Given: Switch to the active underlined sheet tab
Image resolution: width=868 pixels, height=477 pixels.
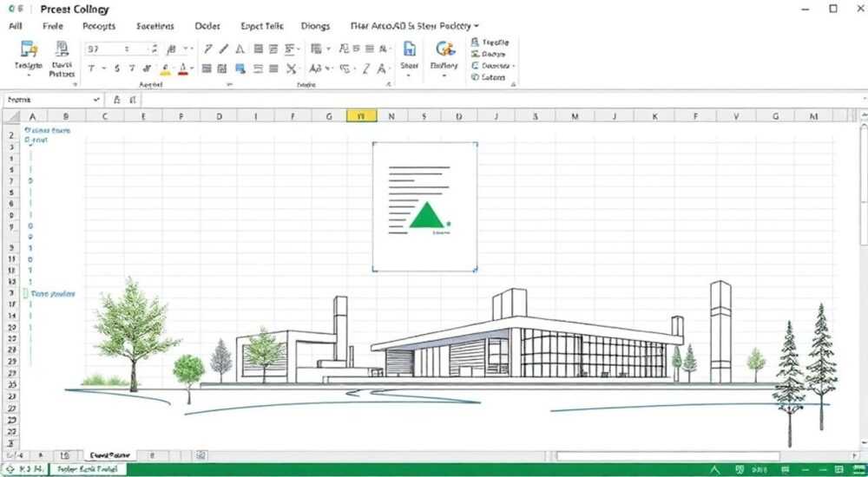Looking at the screenshot, I should pyautogui.click(x=109, y=455).
